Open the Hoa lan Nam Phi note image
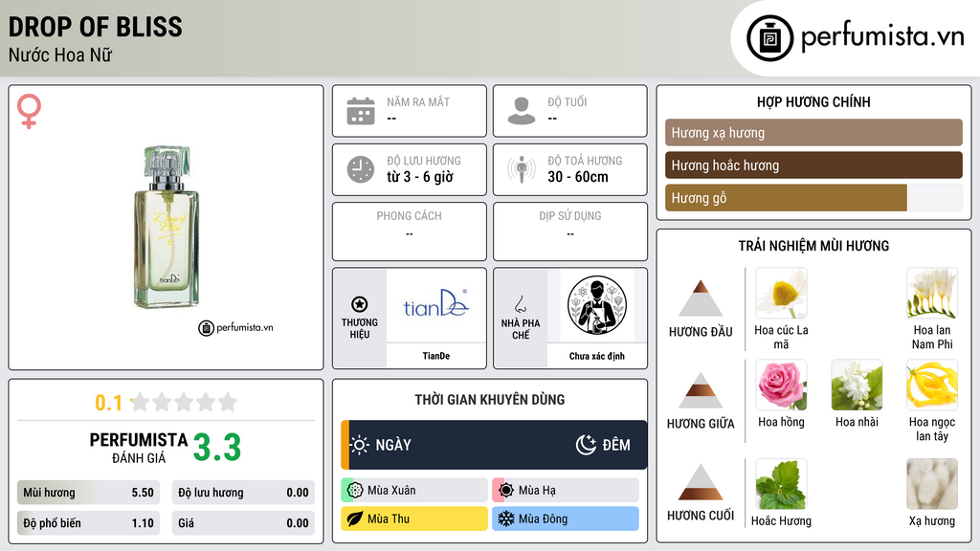The width and height of the screenshot is (980, 551). click(x=932, y=293)
